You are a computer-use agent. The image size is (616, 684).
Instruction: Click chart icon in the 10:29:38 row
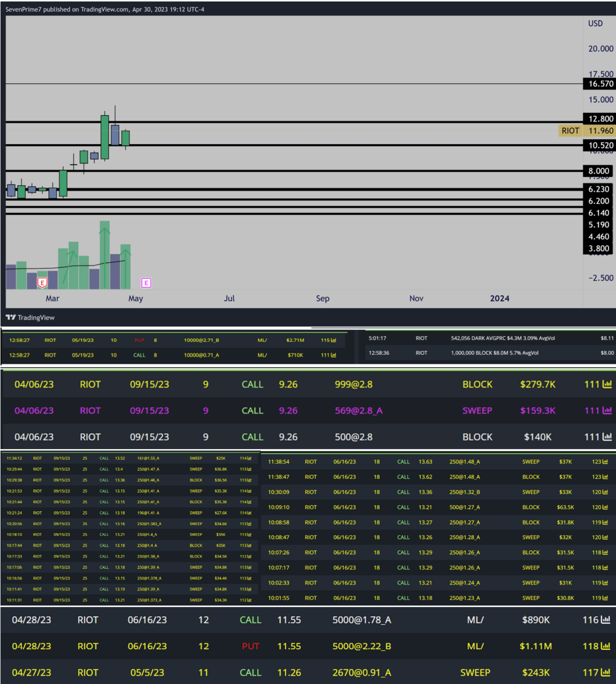[250, 480]
